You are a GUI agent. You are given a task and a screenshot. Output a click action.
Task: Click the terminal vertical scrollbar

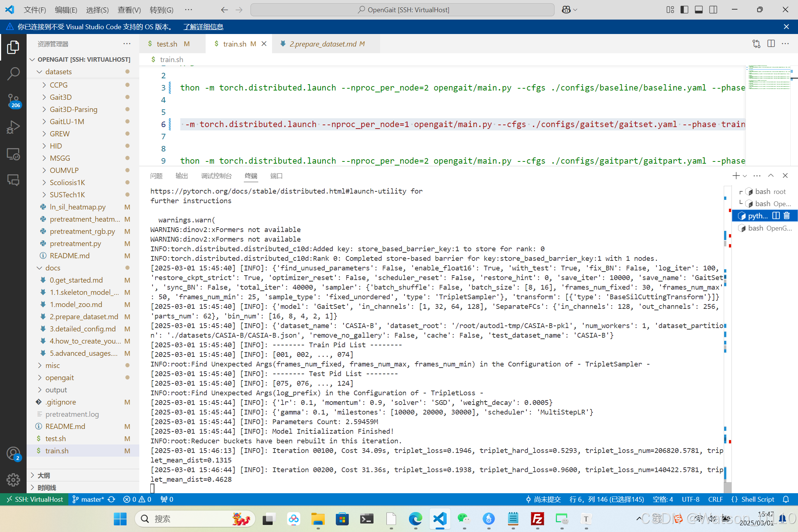(x=727, y=487)
